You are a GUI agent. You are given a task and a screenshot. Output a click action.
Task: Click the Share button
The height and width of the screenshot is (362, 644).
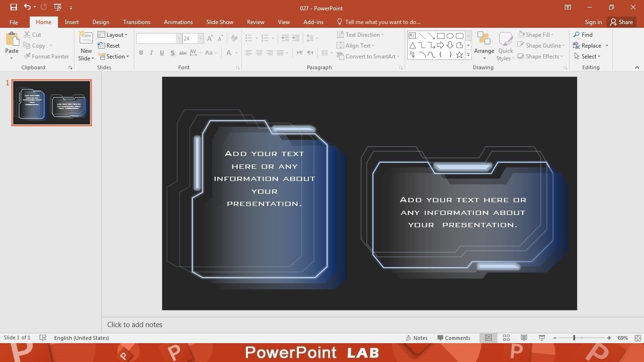pos(620,22)
